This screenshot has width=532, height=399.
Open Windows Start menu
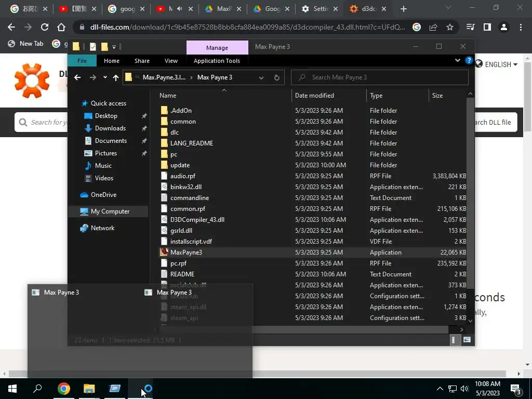point(12,389)
